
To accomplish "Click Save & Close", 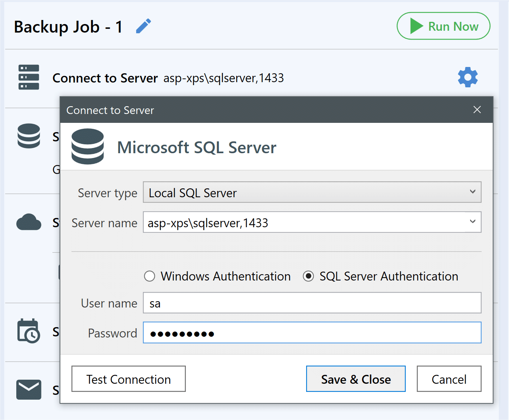I will pos(356,379).
